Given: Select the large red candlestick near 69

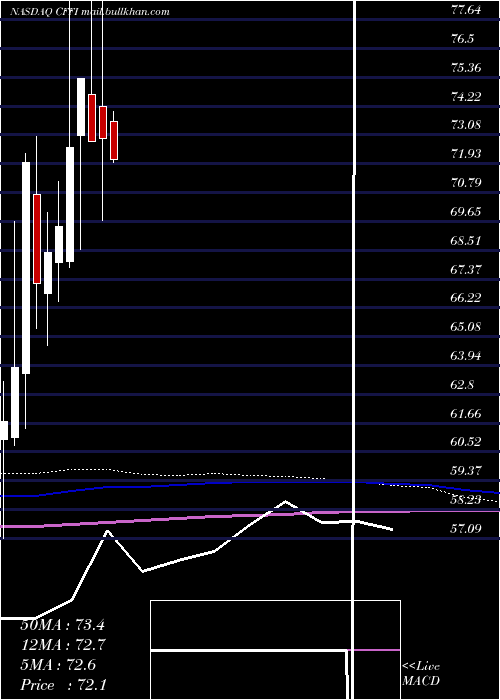Looking at the screenshot, I should click(37, 239).
